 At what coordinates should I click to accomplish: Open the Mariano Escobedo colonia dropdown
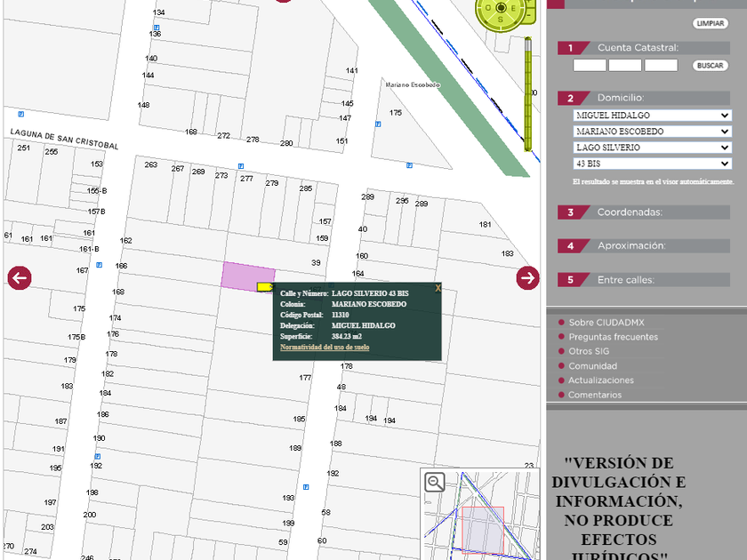[x=652, y=132]
